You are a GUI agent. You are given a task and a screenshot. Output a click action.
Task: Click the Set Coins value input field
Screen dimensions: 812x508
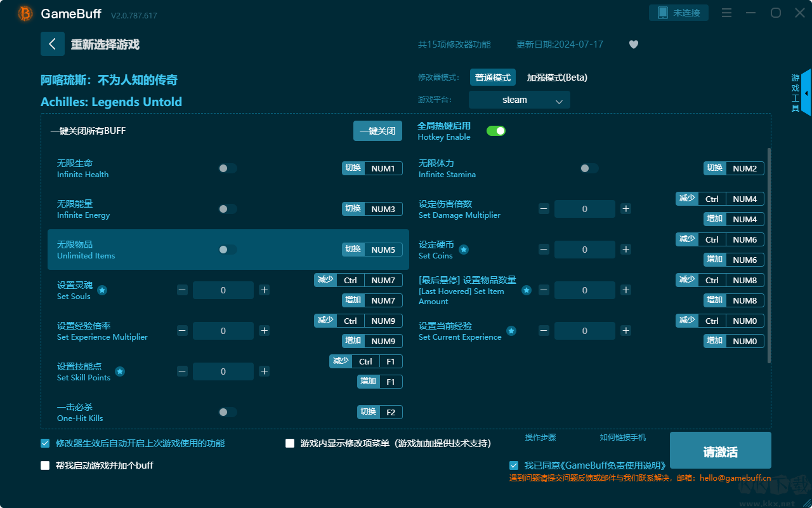point(585,250)
